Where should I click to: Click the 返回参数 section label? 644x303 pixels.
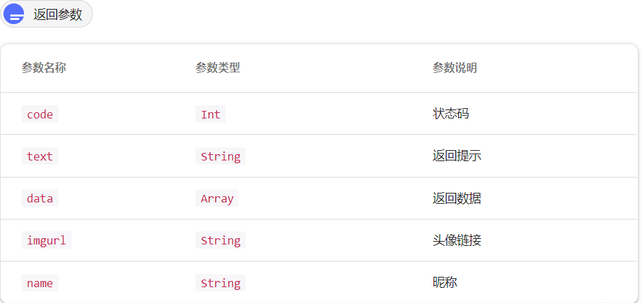(x=58, y=14)
